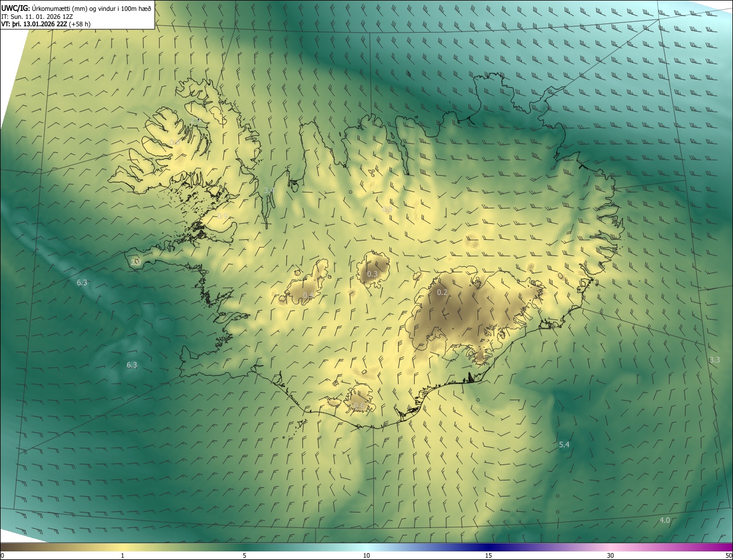Click tick label 50 on the color scale

click(x=728, y=555)
